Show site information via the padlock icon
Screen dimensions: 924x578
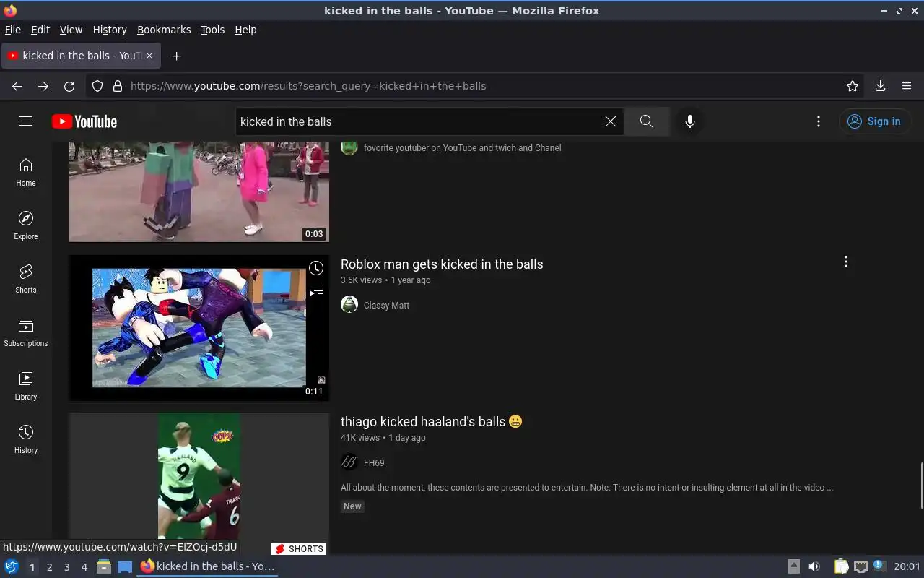click(118, 86)
